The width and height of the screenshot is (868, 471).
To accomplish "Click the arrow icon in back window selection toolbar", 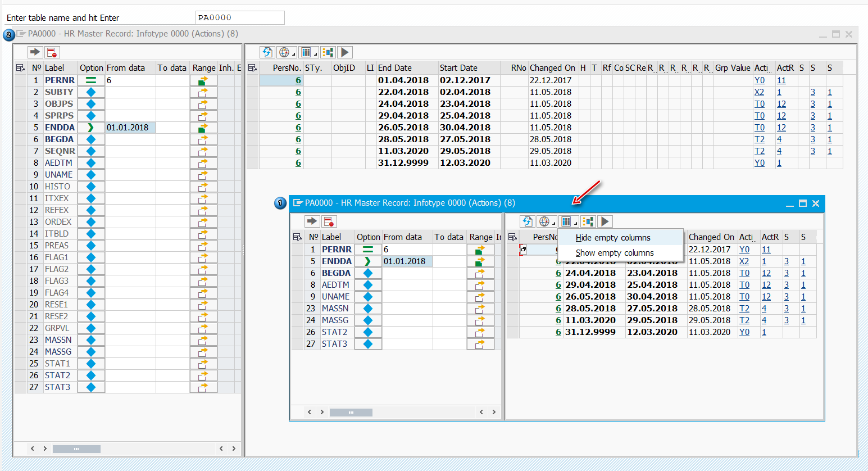I will (35, 52).
